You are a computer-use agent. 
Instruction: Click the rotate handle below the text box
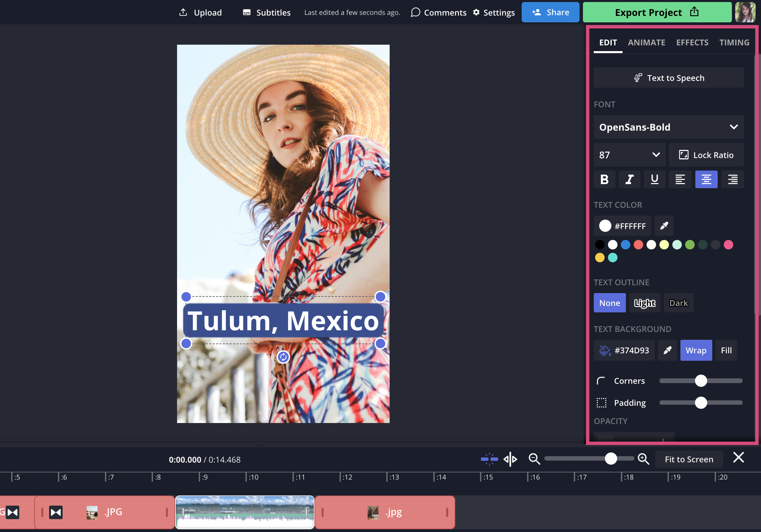(283, 357)
